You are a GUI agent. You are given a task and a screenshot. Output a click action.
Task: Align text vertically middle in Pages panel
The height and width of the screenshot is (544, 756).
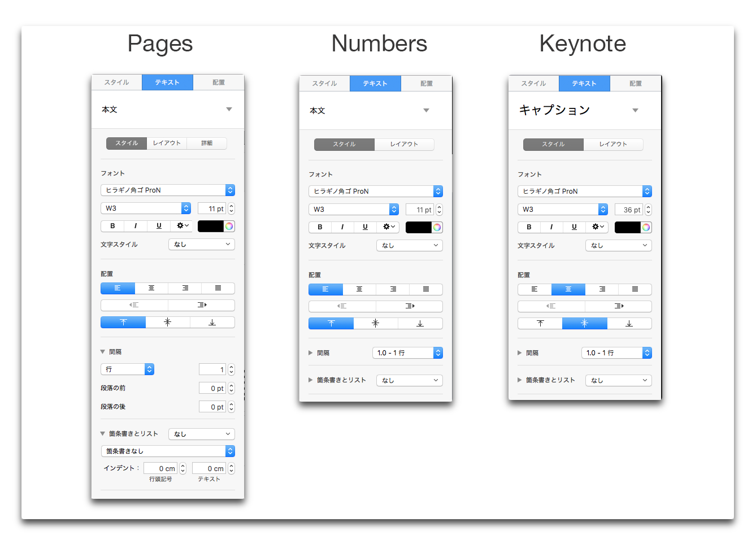click(168, 322)
